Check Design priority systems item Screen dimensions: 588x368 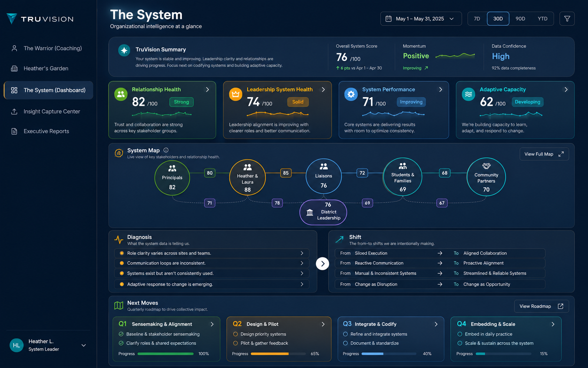(x=235, y=334)
